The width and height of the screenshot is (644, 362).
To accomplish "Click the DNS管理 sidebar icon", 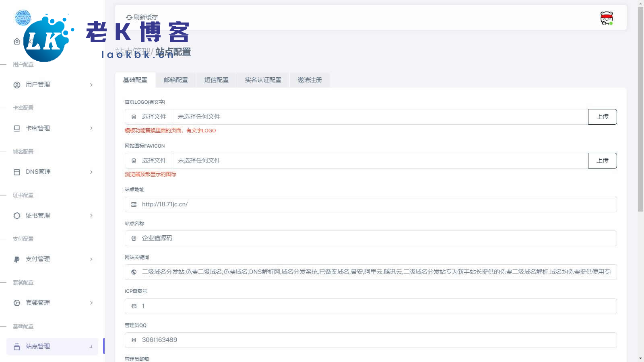I will pyautogui.click(x=17, y=172).
